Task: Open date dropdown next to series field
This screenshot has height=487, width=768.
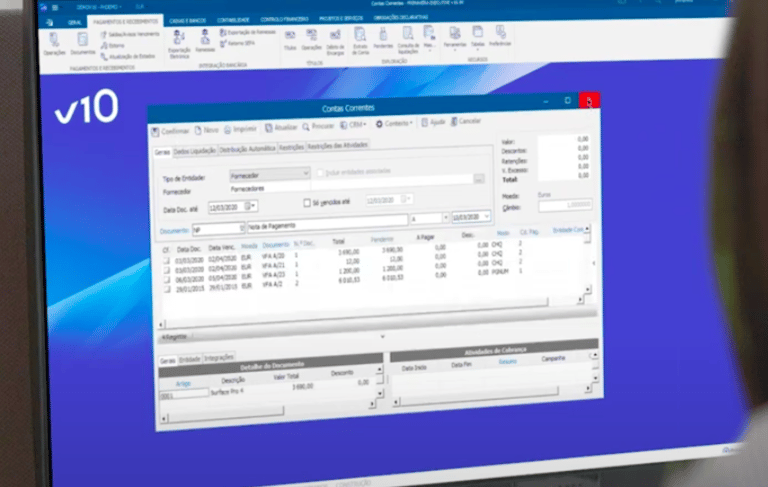Action: click(x=486, y=216)
